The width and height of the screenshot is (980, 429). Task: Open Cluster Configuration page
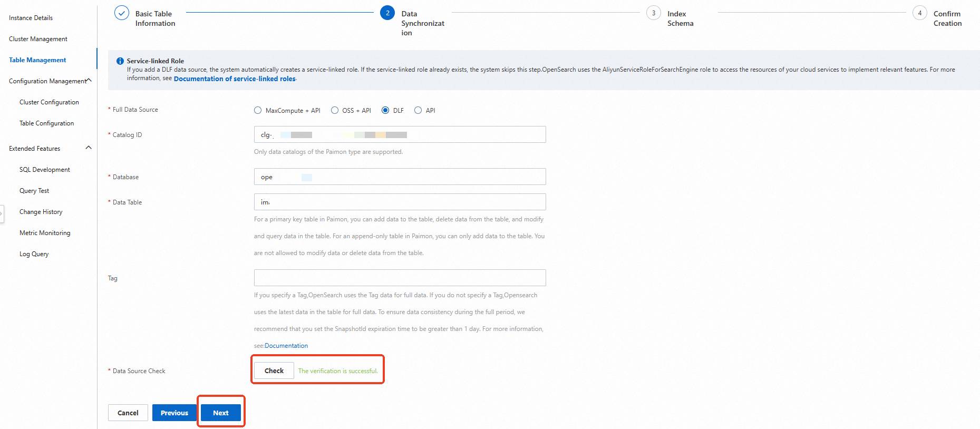coord(49,102)
